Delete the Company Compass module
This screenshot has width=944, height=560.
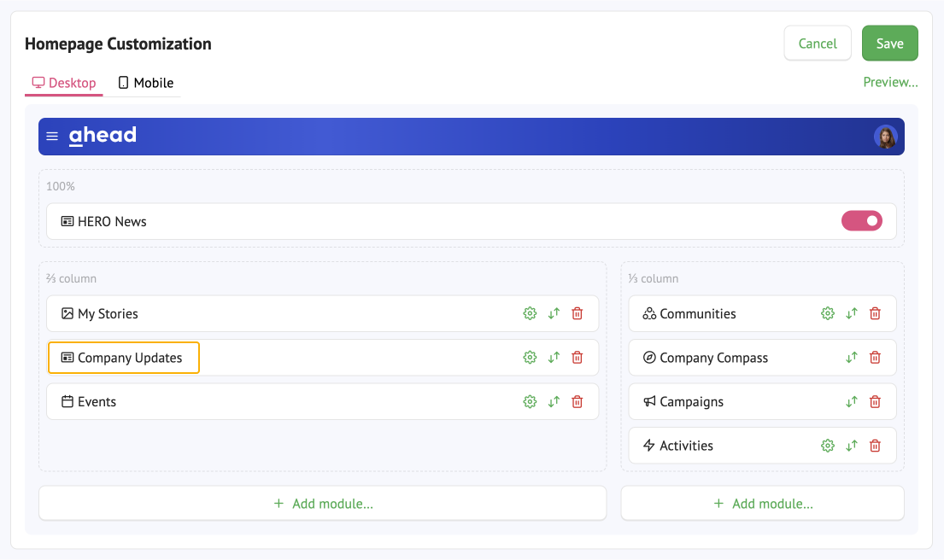coord(875,357)
